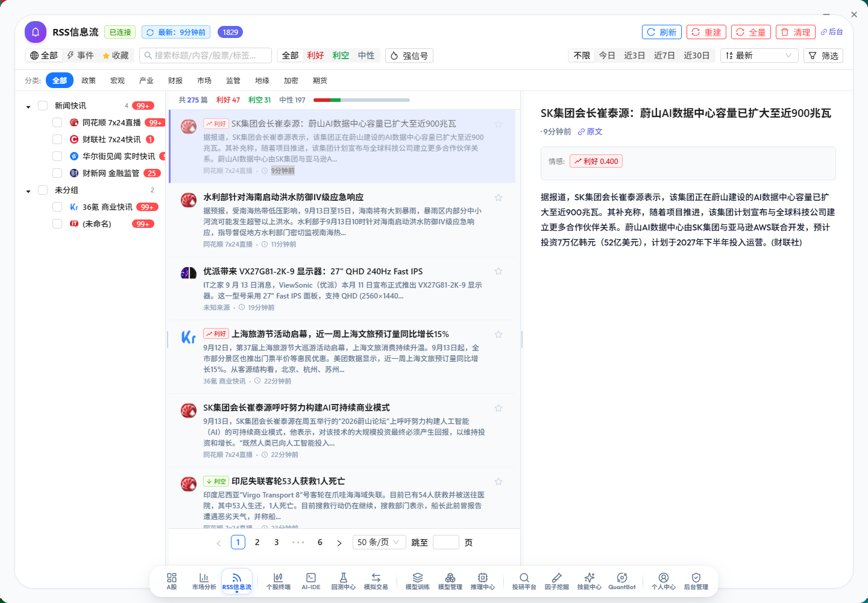Go to next page arrow
This screenshot has height=603, width=868.
339,543
